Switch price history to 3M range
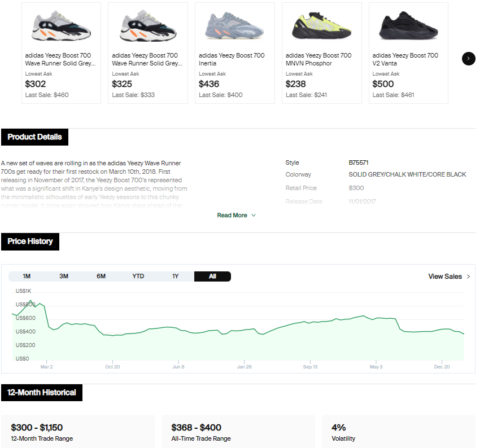Viewport: 484px width, 448px height. pos(64,276)
